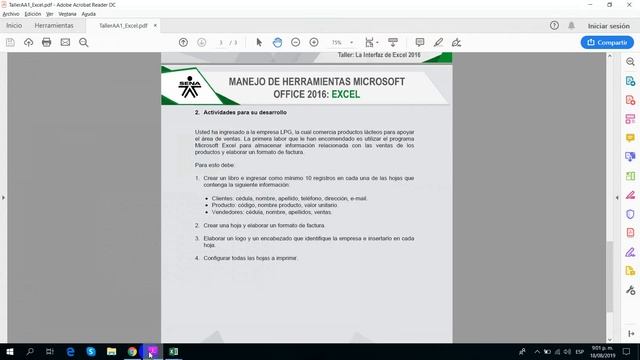Open Skype from the taskbar

91,351
